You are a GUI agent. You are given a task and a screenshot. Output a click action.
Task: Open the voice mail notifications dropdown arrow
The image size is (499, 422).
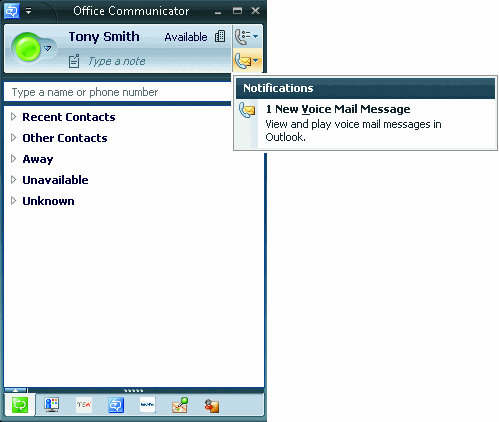(256, 61)
